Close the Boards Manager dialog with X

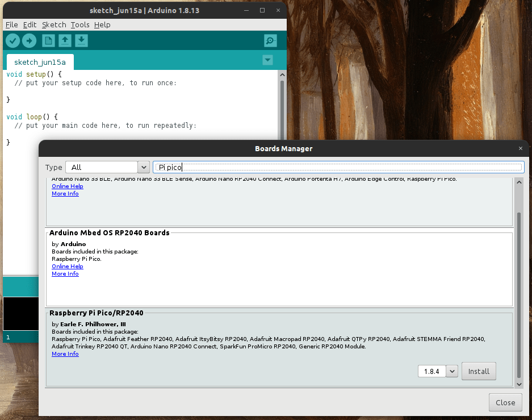pos(521,148)
